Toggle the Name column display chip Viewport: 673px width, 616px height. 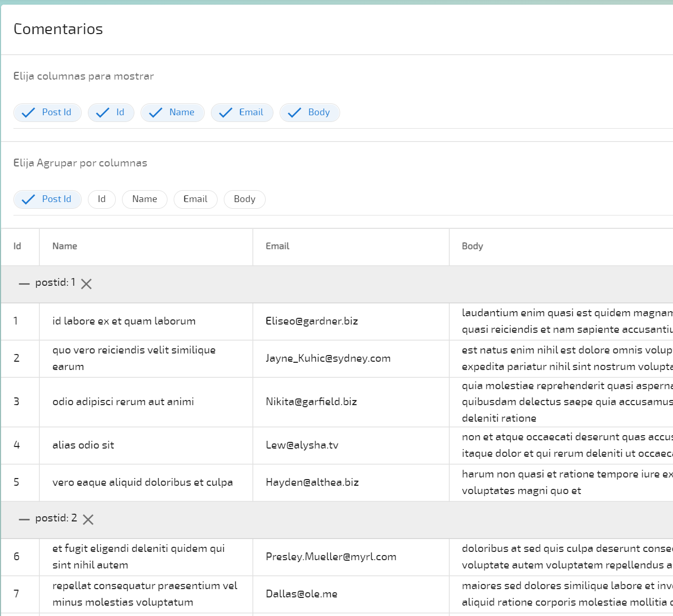pos(173,113)
